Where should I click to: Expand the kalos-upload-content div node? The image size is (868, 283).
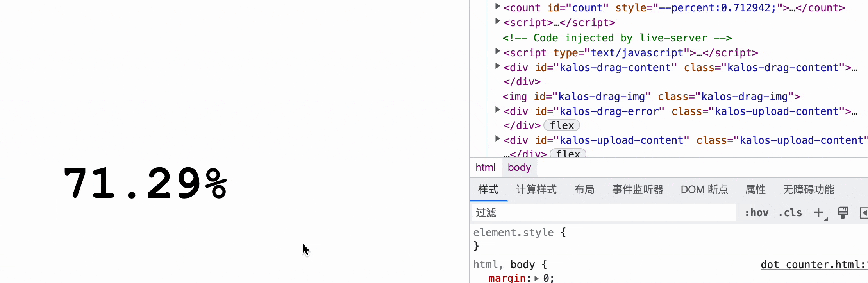[x=497, y=139]
